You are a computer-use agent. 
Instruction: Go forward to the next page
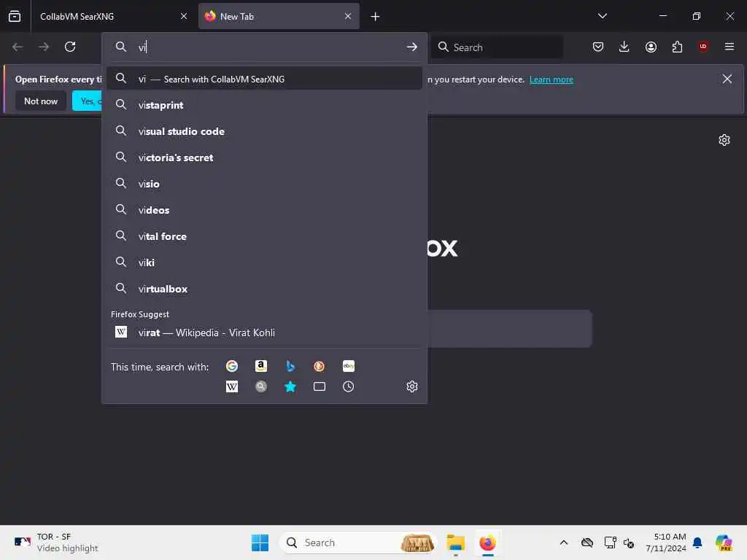click(x=43, y=47)
